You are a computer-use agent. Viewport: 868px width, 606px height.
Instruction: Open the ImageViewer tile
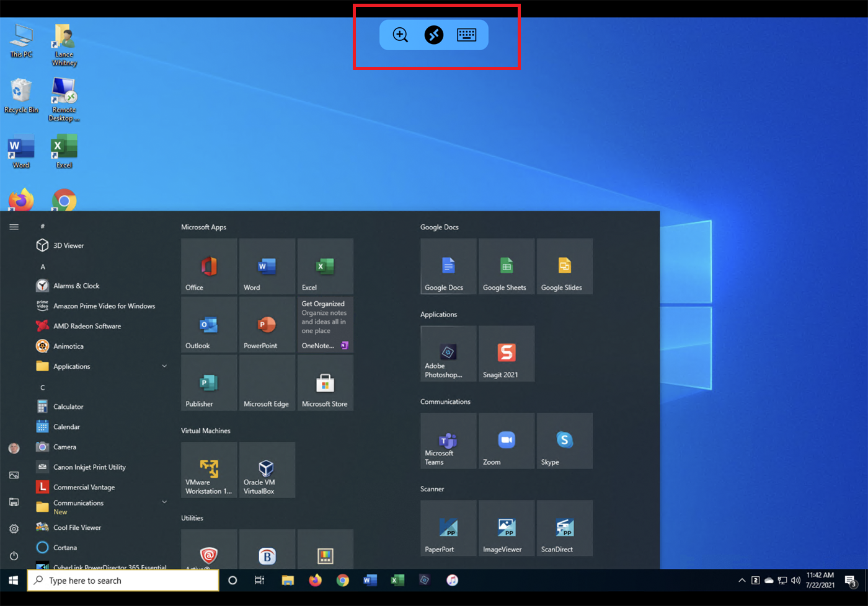(507, 529)
